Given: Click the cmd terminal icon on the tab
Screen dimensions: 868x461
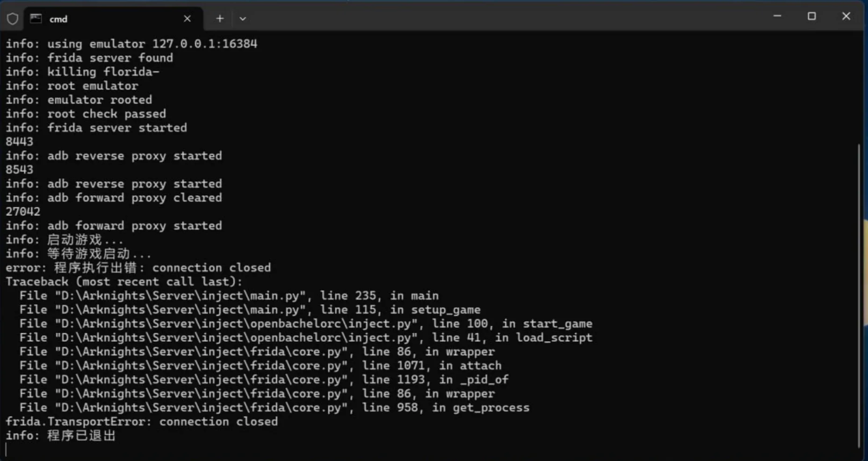Looking at the screenshot, I should [x=36, y=19].
